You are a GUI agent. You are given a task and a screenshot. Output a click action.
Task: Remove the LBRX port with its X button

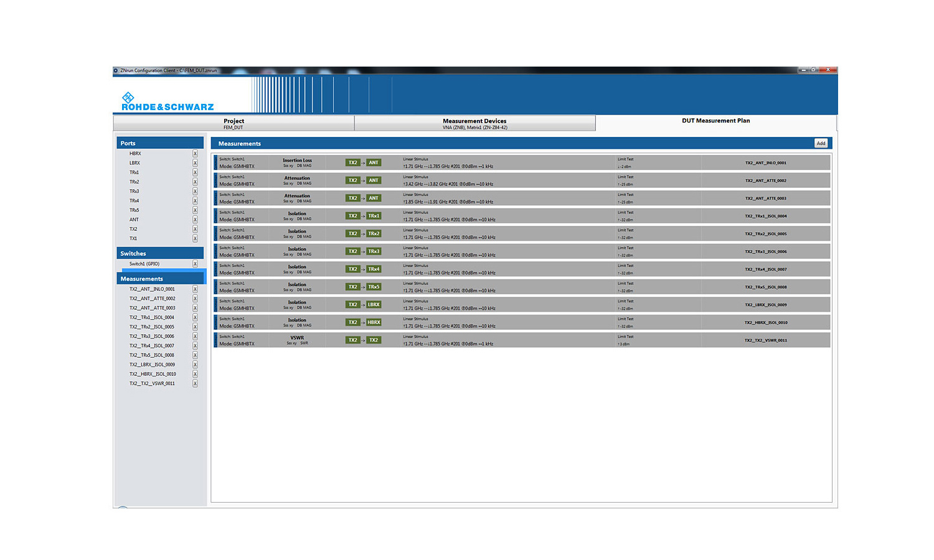point(195,163)
